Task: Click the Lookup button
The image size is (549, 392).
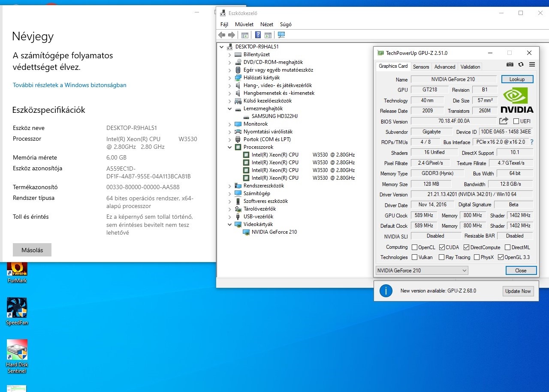Action: click(x=517, y=79)
